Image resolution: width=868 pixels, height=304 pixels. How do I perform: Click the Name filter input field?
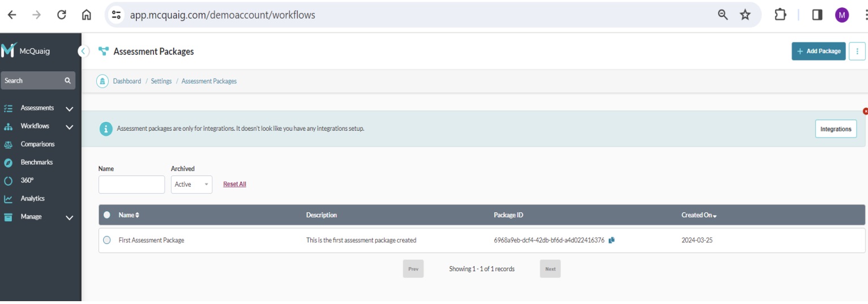[x=131, y=185]
